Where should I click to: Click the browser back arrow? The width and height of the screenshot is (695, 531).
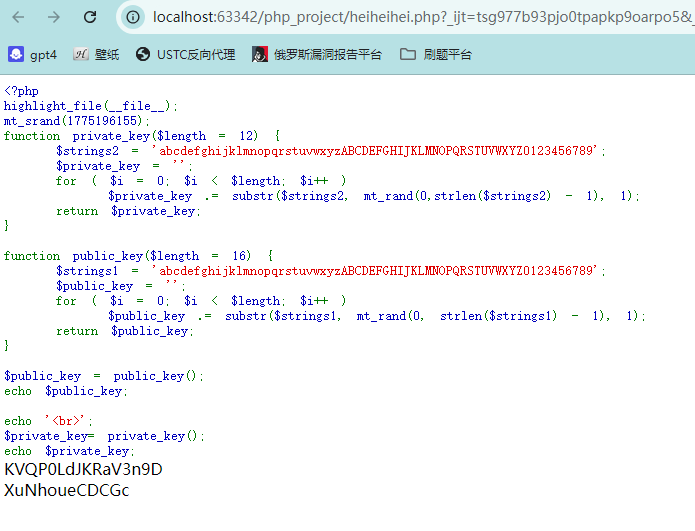click(x=19, y=17)
